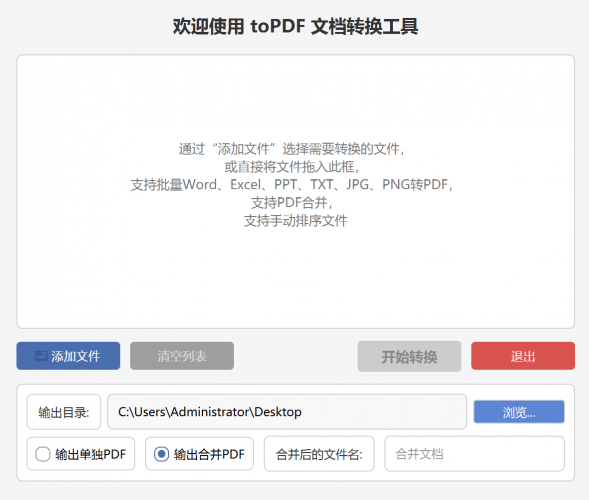Image resolution: width=589 pixels, height=500 pixels.
Task: Click the 支持手动排序文件 hint line
Action: pos(296,221)
